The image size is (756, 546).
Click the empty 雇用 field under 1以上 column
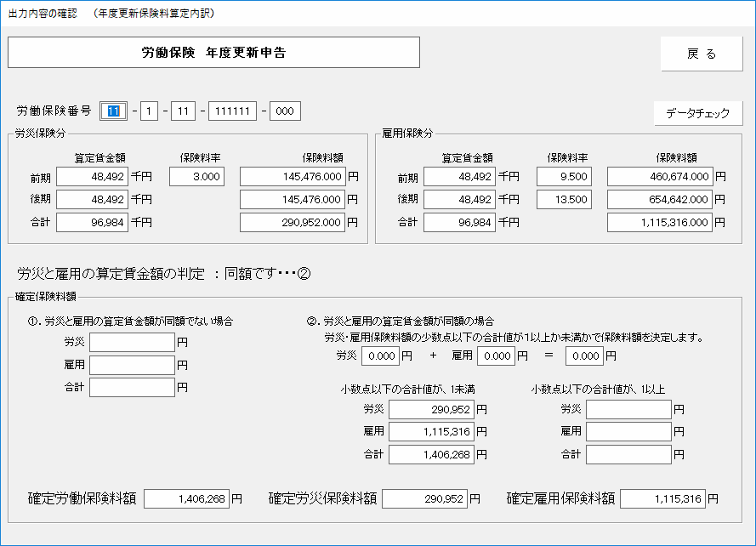point(628,432)
